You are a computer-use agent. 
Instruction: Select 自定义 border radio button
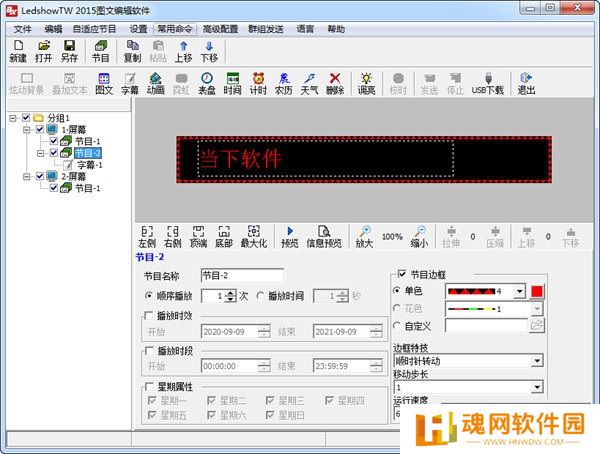click(397, 326)
